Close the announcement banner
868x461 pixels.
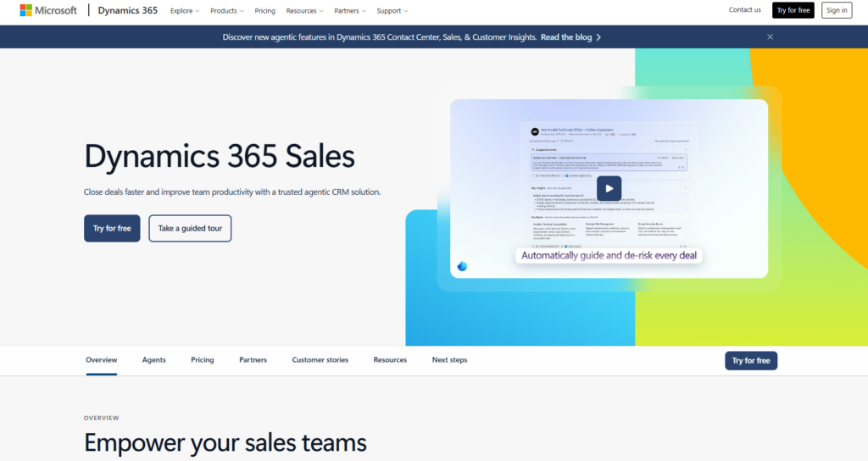[x=770, y=37]
